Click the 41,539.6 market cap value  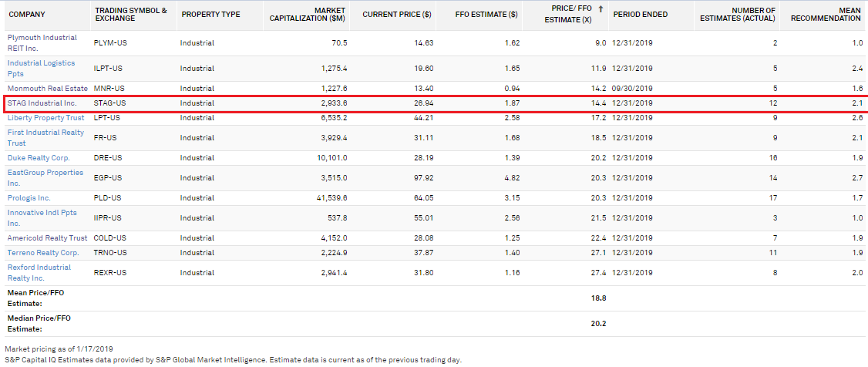click(x=332, y=197)
